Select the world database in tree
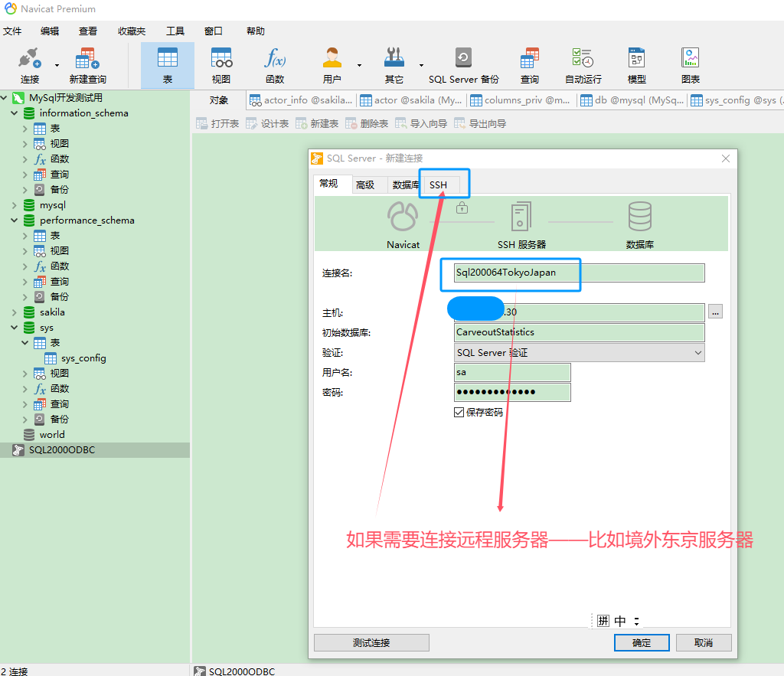 tap(52, 435)
